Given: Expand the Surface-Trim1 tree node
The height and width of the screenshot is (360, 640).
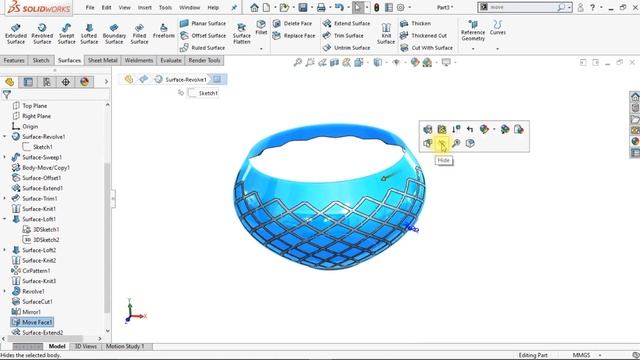Looking at the screenshot, I should click(x=5, y=198).
